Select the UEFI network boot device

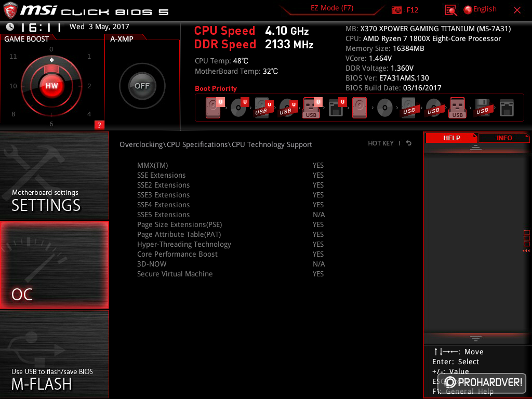[x=337, y=108]
